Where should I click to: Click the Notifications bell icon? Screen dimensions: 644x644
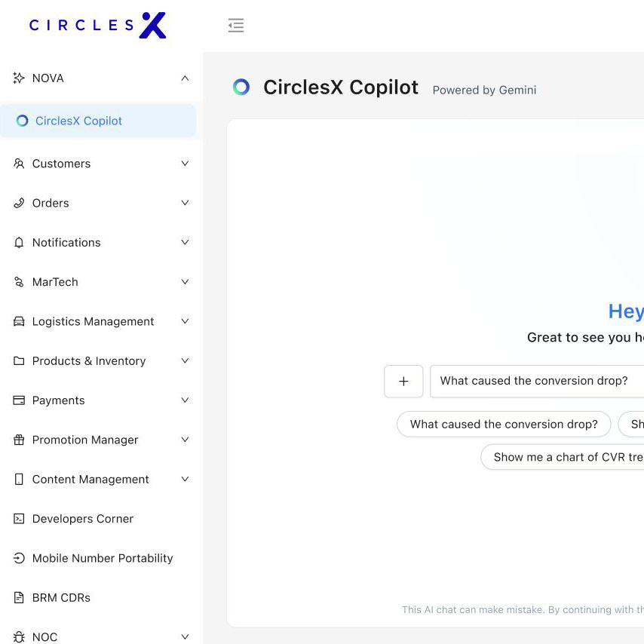coord(19,242)
